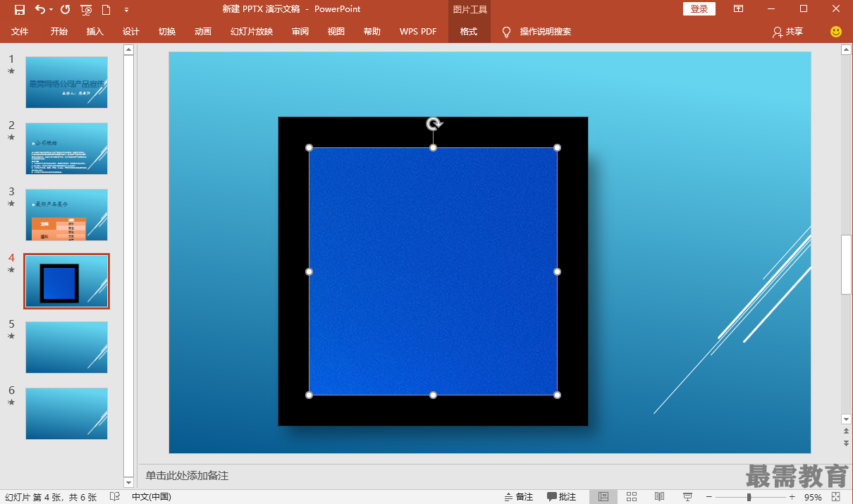The image size is (853, 504).
Task: Select the 格式 picture tools tab
Action: (469, 32)
